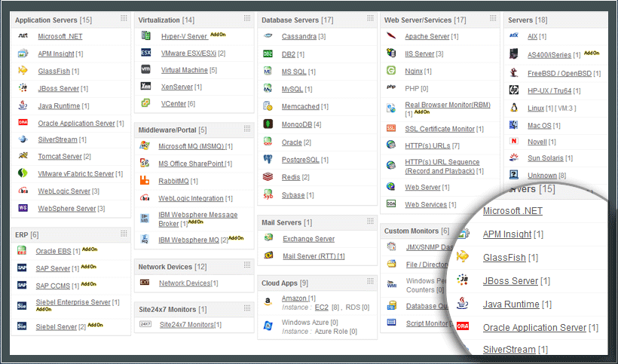The image size is (618, 364).
Task: Click the Sybase icon
Action: tap(268, 194)
